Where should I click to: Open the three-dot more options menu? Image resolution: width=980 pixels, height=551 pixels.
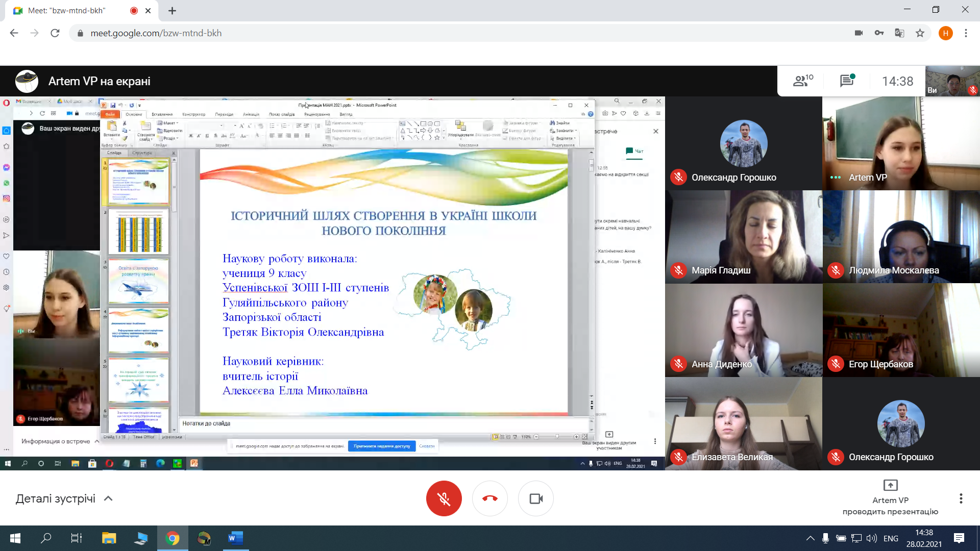[961, 498]
